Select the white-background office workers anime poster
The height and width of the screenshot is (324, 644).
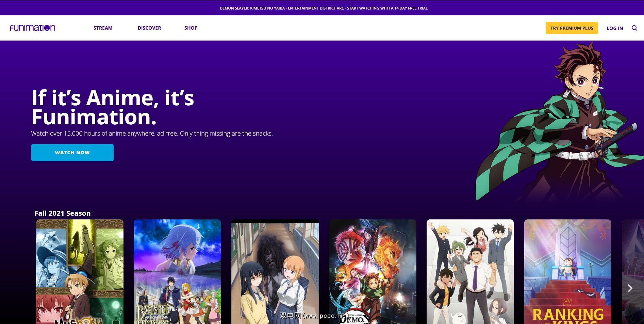470,272
